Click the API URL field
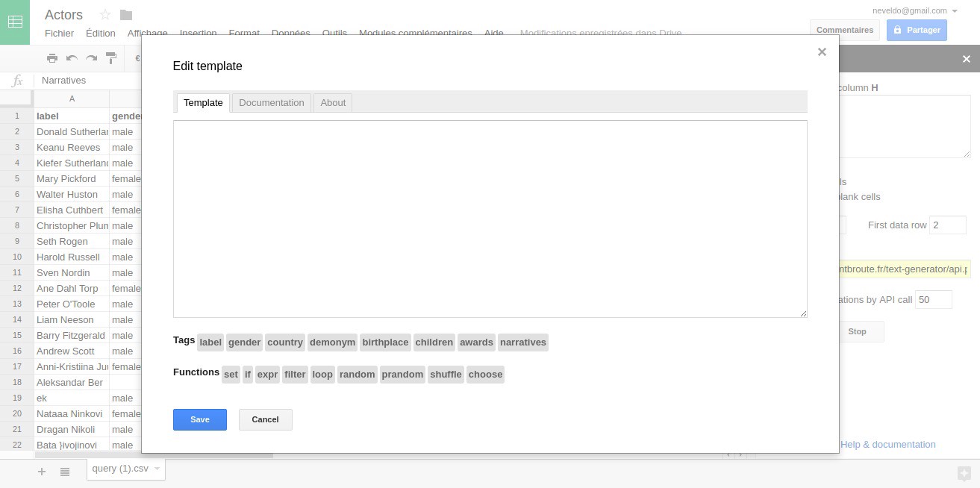 coord(905,269)
